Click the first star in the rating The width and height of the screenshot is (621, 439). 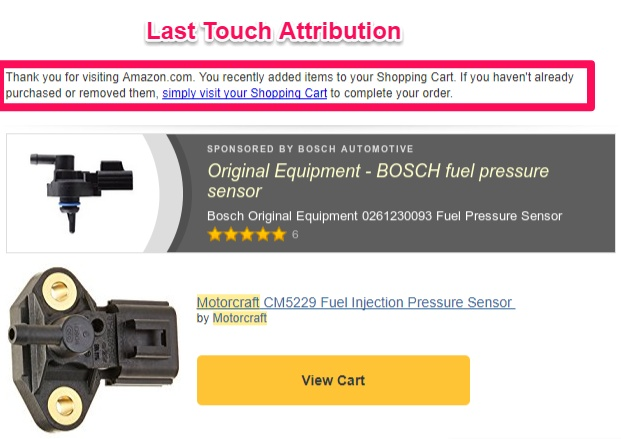[214, 235]
